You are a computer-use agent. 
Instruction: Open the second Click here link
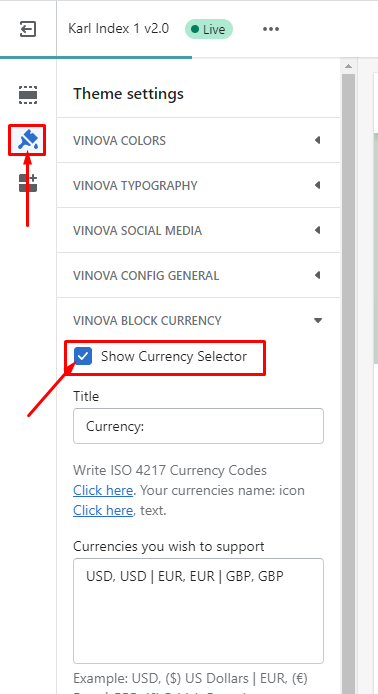tap(103, 510)
